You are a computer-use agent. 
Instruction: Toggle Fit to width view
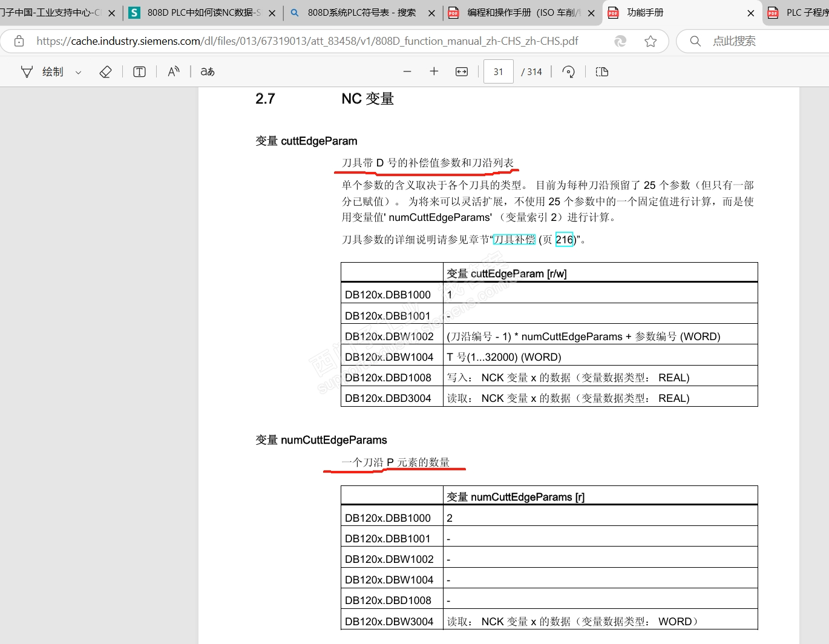pyautogui.click(x=462, y=71)
